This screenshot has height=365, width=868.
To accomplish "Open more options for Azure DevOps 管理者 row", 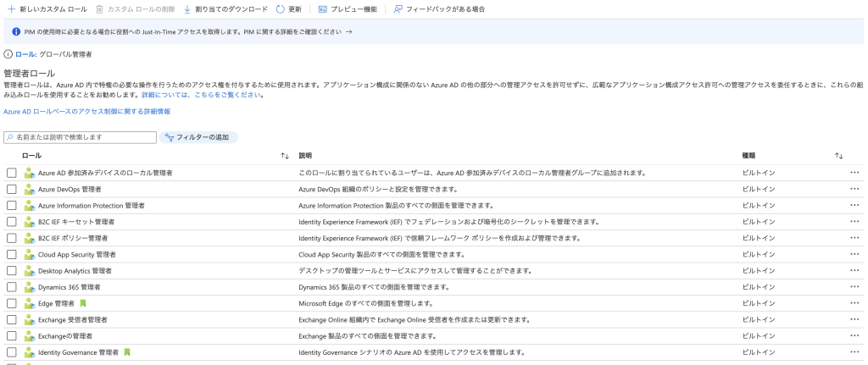I will pos(854,190).
